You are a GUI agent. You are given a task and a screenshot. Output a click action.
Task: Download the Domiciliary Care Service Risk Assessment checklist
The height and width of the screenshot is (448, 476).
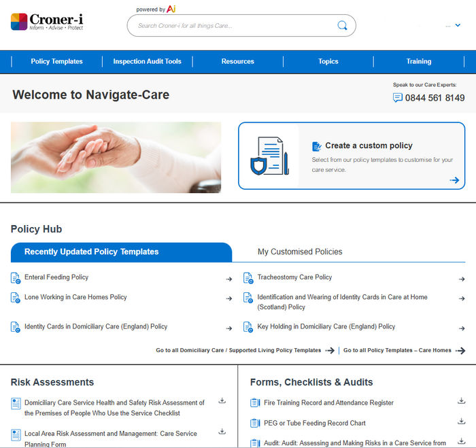coord(222,401)
